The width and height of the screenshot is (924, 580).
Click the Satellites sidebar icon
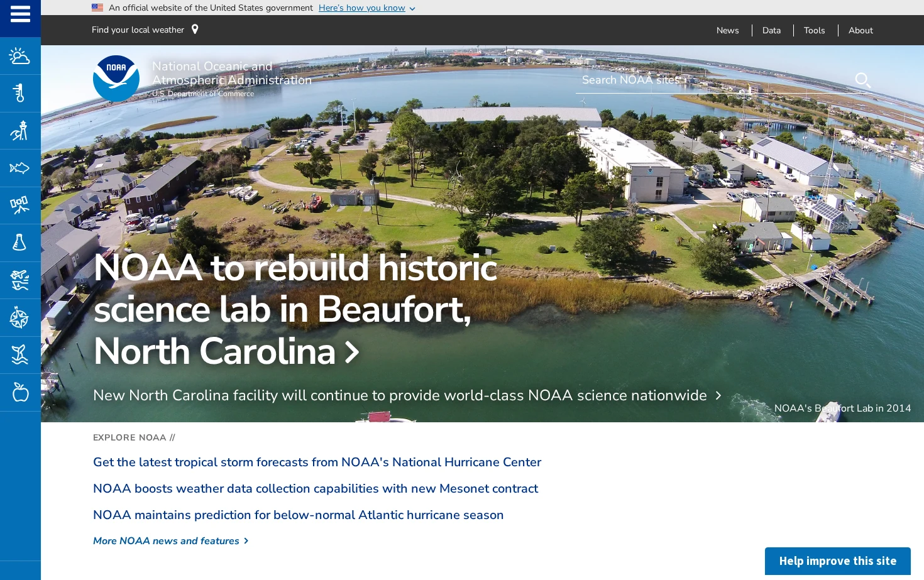click(x=19, y=205)
